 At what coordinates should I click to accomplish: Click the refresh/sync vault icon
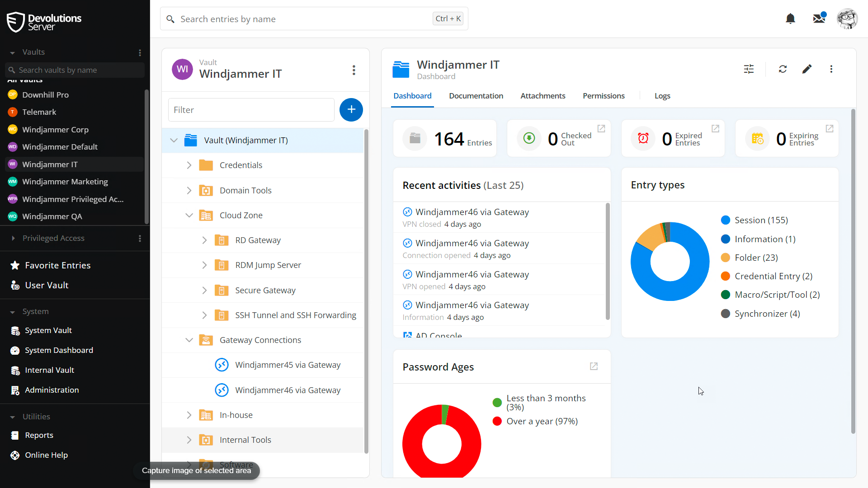[783, 69]
